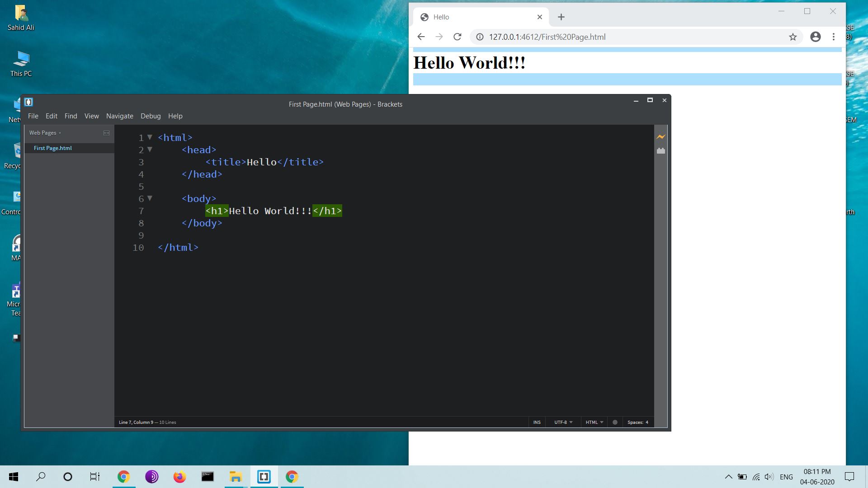Select First Page.html in the sidebar
Screen dimensions: 868x488
[x=52, y=148]
